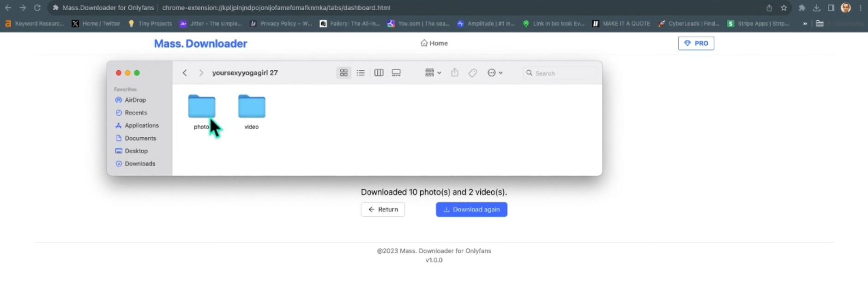Open the Jitter bookmark
This screenshot has height=306, width=868.
[211, 24]
